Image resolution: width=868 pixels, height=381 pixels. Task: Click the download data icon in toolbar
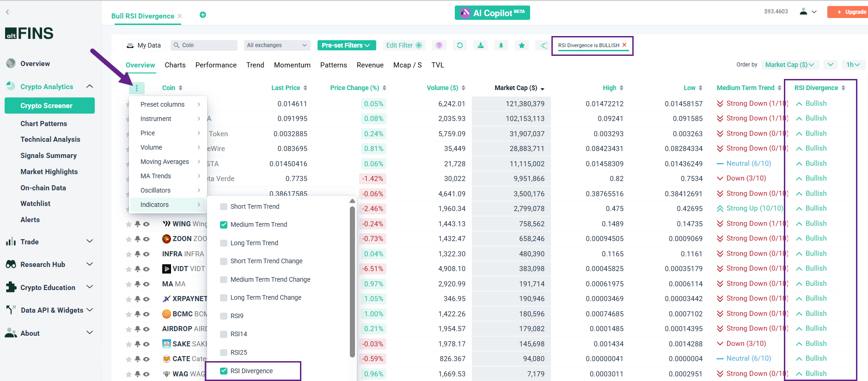pyautogui.click(x=481, y=45)
